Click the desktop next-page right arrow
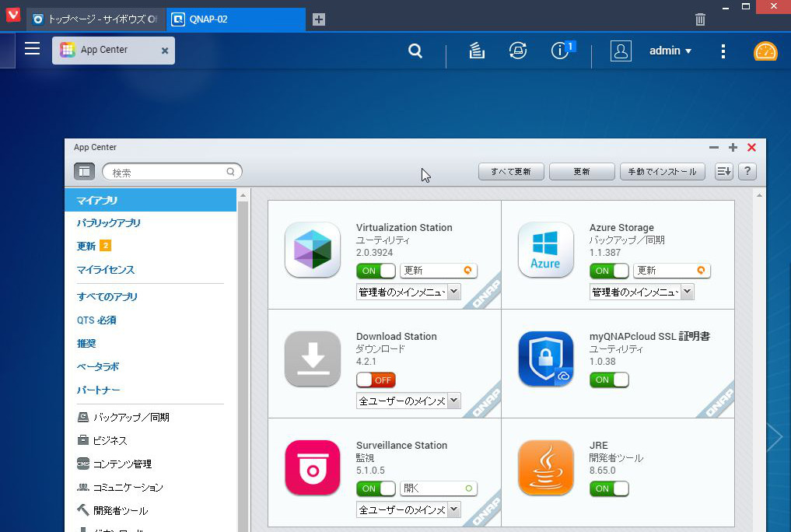The height and width of the screenshot is (532, 791). pyautogui.click(x=774, y=436)
